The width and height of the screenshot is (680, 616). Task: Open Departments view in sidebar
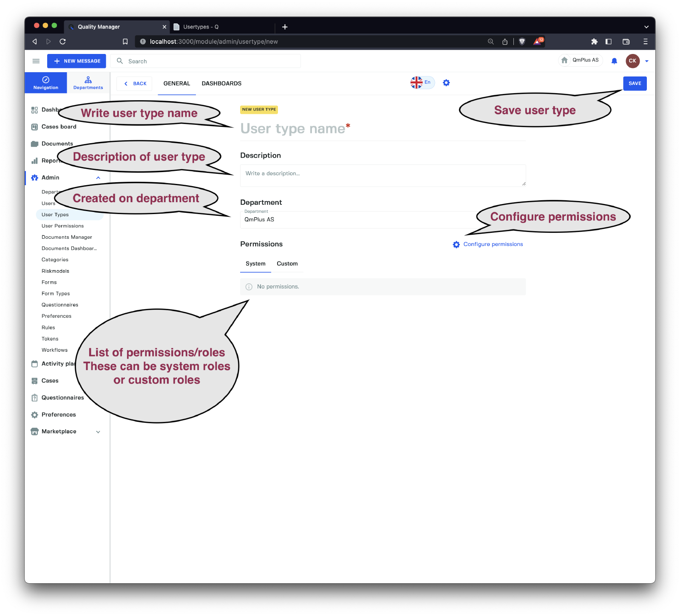(88, 83)
